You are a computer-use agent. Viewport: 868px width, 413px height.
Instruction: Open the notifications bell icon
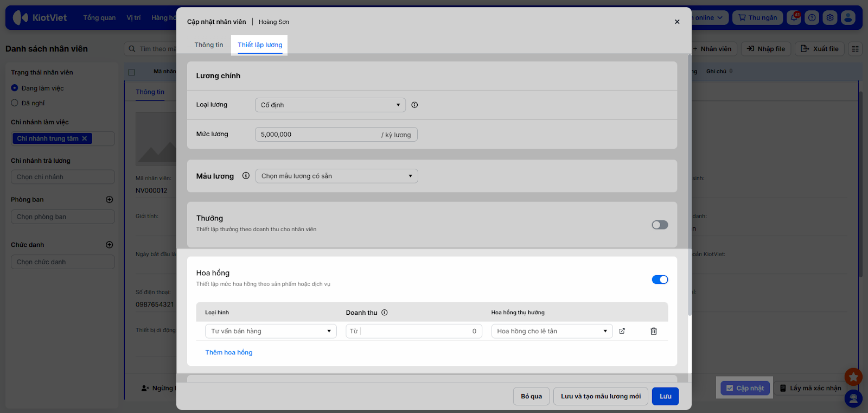click(794, 18)
